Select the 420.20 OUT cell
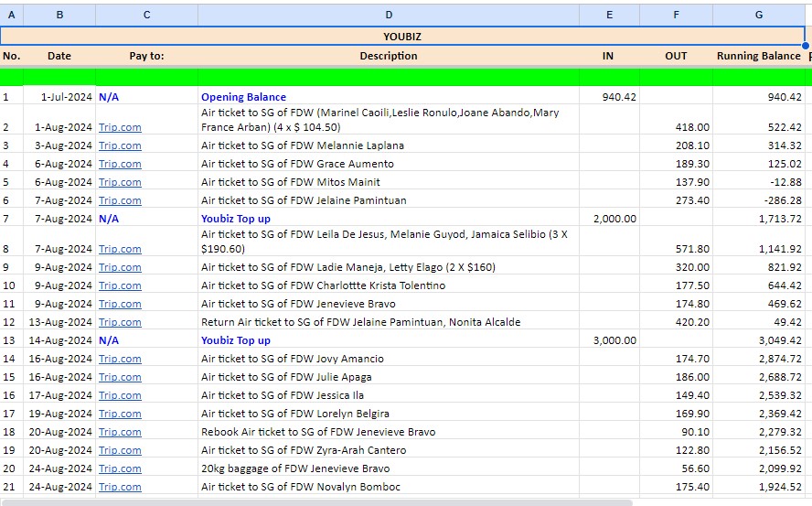 676,322
